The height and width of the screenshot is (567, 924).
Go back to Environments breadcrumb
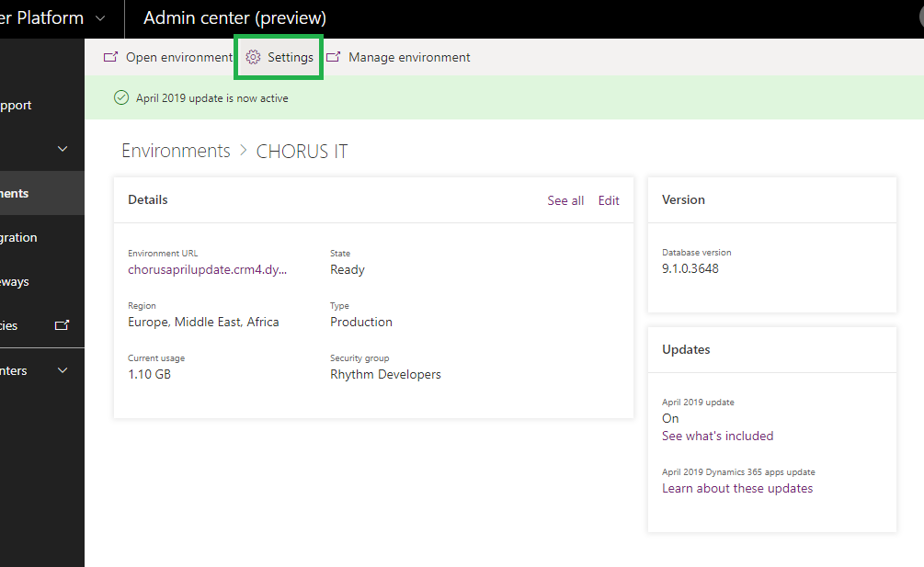click(x=176, y=151)
